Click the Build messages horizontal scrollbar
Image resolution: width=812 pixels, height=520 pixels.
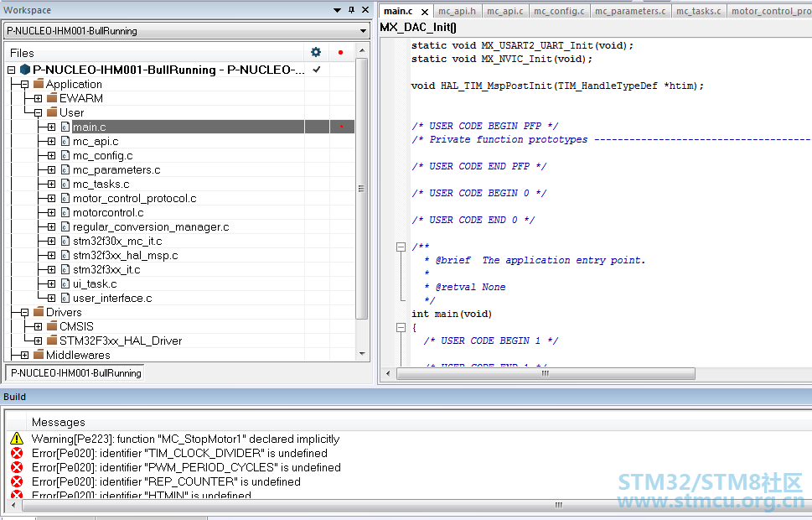(558, 504)
